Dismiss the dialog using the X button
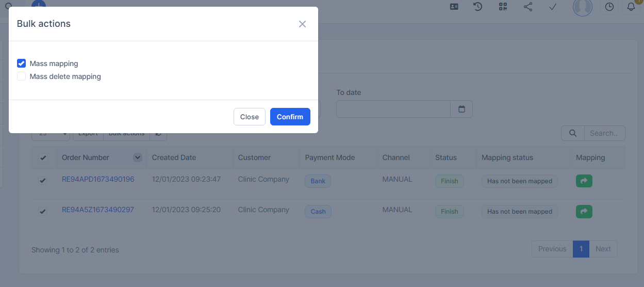 pyautogui.click(x=302, y=24)
